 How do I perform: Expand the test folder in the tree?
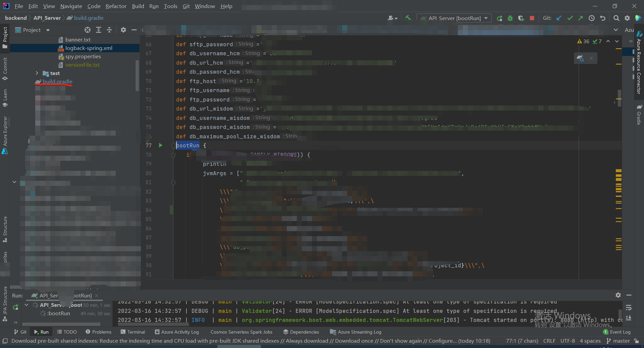pyautogui.click(x=37, y=73)
